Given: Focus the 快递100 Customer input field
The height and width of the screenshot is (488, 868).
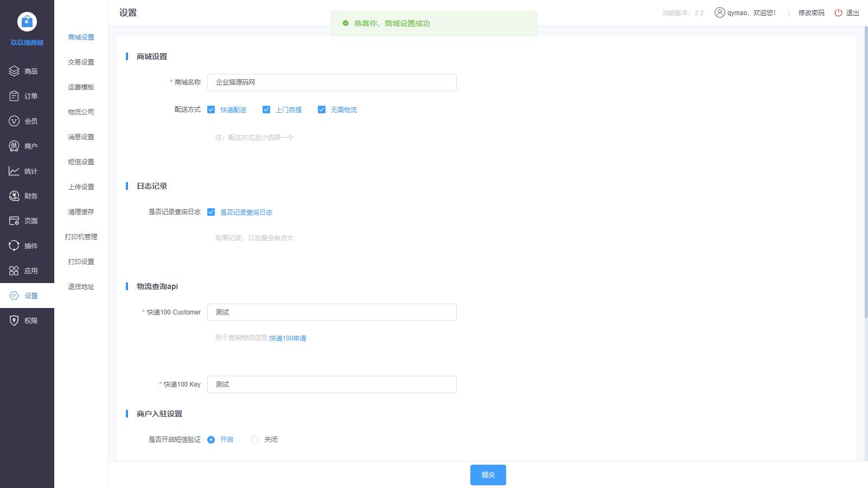Looking at the screenshot, I should pos(332,312).
